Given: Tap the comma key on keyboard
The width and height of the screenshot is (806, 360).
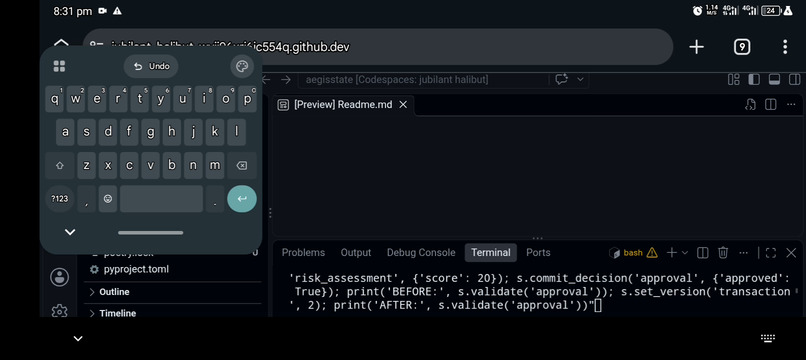Looking at the screenshot, I should (x=86, y=199).
